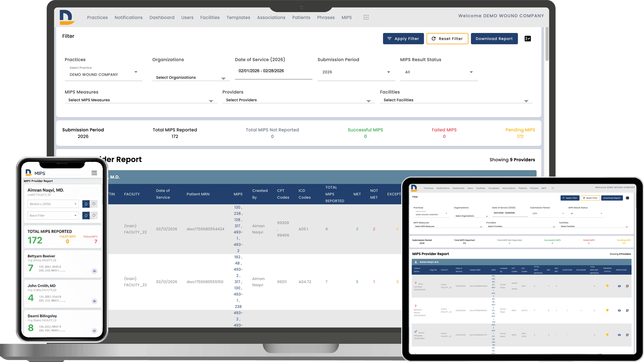Image resolution: width=644 pixels, height=362 pixels.
Task: Open the Notifications menu on the laptop navbar
Action: [x=128, y=17]
